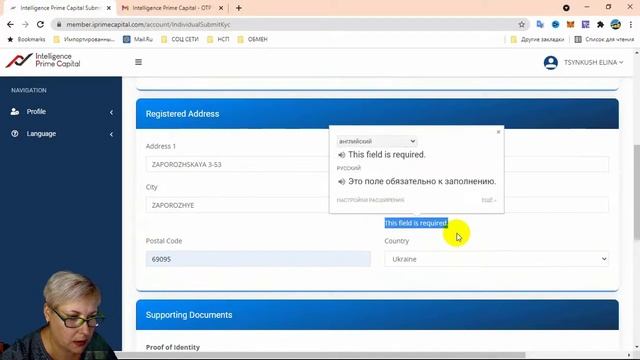
Task: Open the Bookmarks bookmark item
Action: (x=27, y=39)
